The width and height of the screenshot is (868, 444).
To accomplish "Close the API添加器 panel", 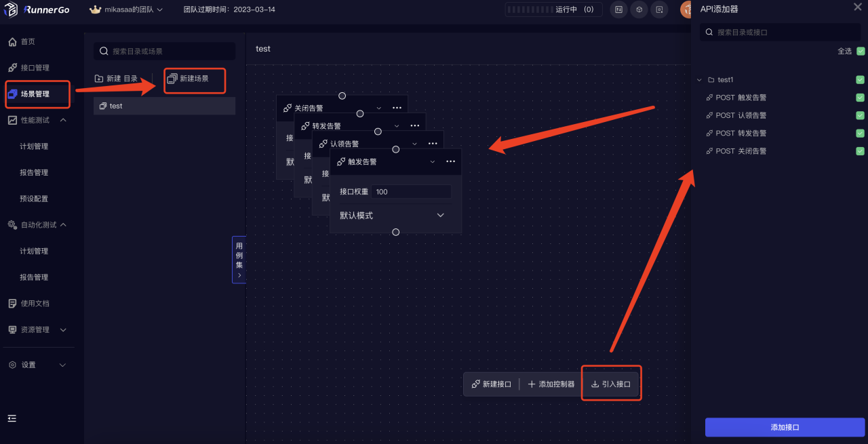I will pyautogui.click(x=858, y=7).
